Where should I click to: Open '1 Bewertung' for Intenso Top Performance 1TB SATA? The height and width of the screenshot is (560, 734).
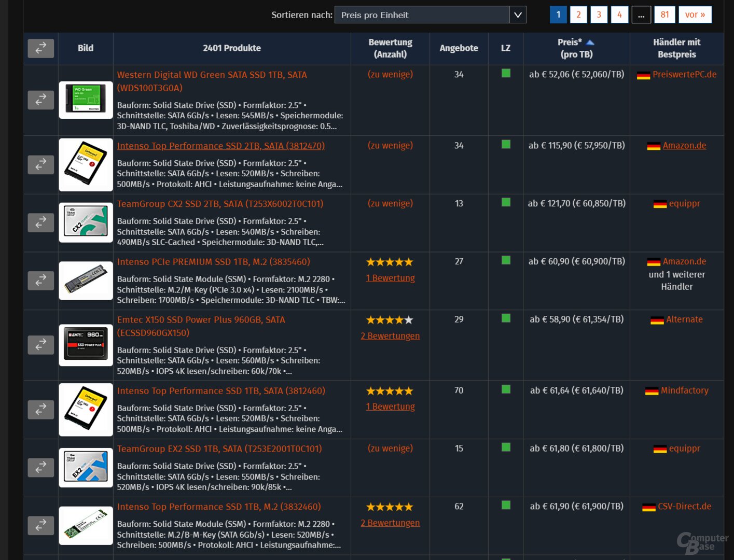[x=390, y=407]
